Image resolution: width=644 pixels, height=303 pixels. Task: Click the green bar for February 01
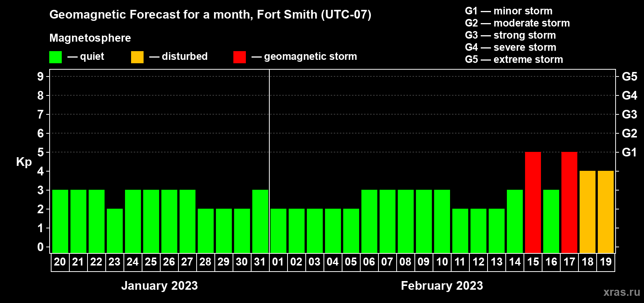pyautogui.click(x=278, y=231)
